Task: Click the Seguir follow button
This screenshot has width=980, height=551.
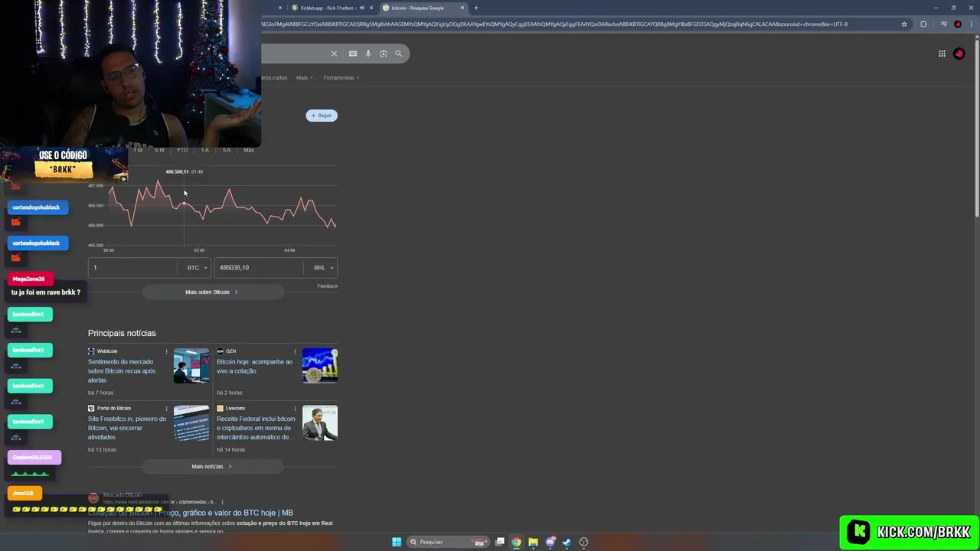Action: tap(322, 116)
